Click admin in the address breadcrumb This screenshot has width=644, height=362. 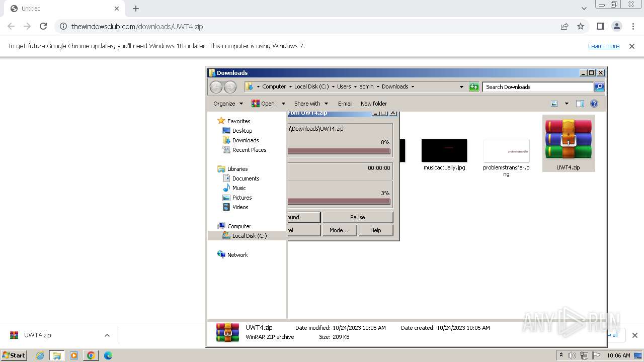tap(366, 86)
